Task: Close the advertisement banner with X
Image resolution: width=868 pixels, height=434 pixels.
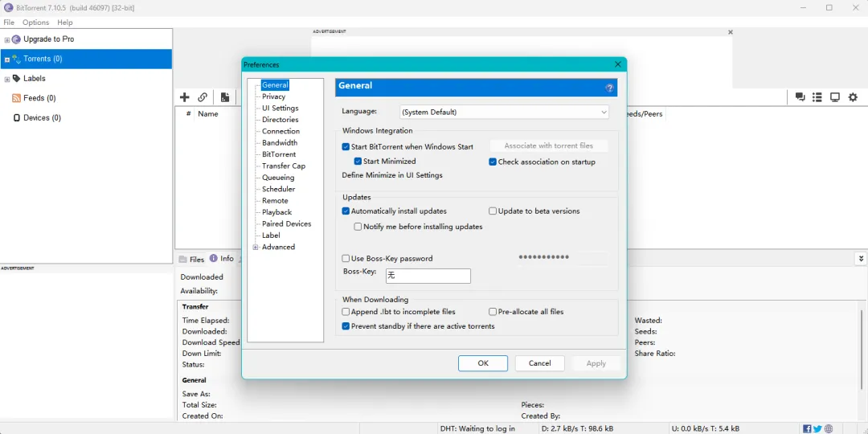Action: click(730, 32)
